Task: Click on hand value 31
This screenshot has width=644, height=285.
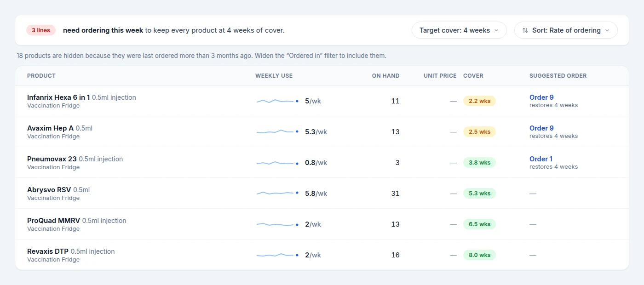Action: (395, 194)
